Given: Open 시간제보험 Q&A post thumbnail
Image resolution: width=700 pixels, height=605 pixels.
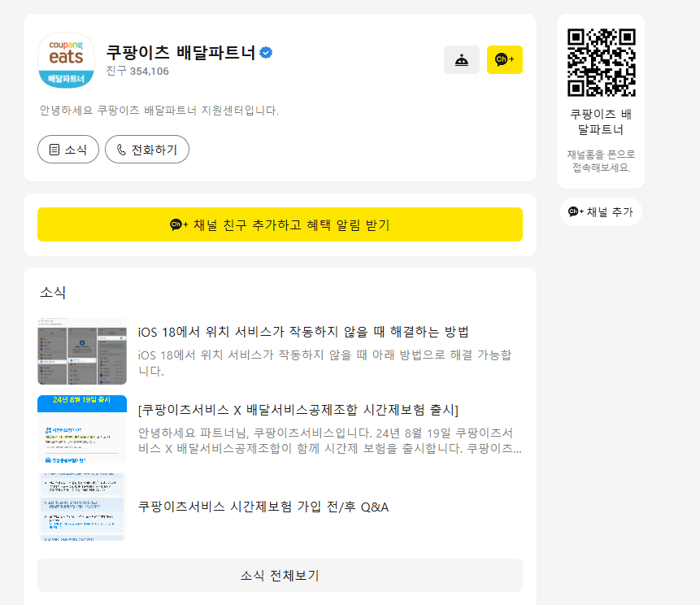Looking at the screenshot, I should (x=82, y=507).
